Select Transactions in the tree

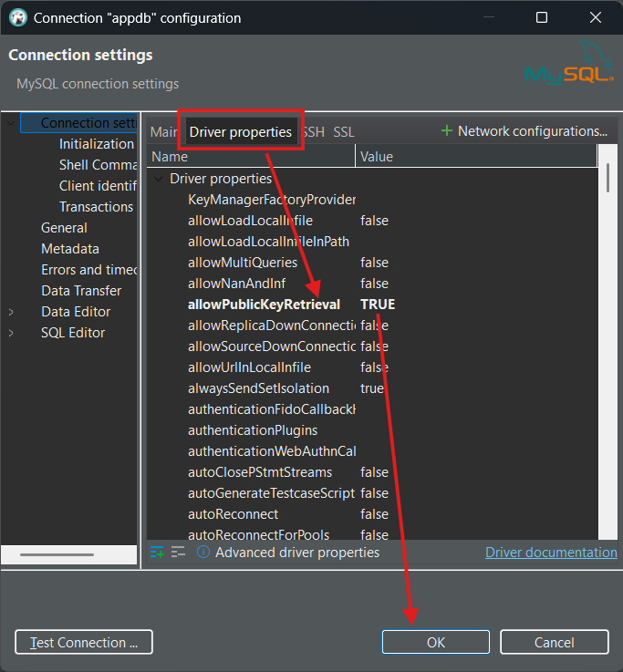point(96,207)
